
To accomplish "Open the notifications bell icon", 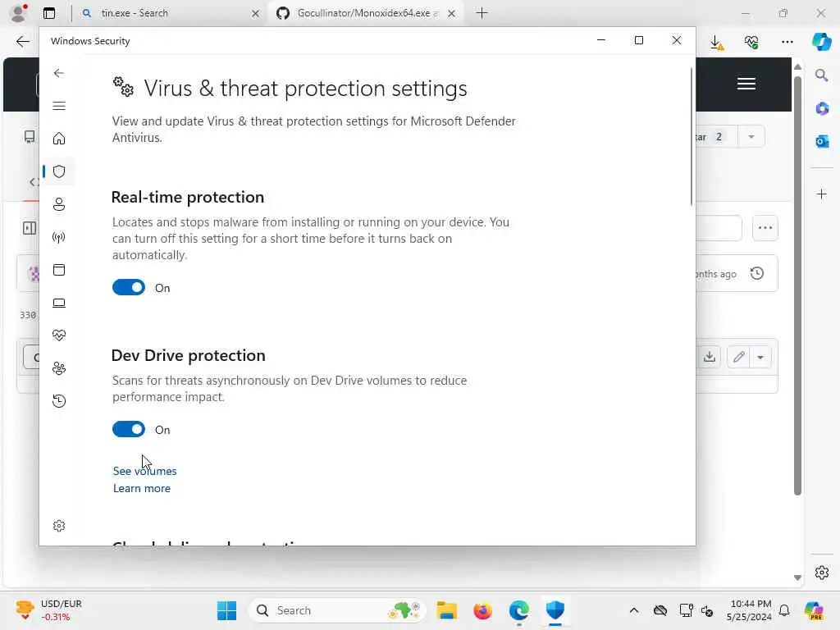I will (x=784, y=610).
